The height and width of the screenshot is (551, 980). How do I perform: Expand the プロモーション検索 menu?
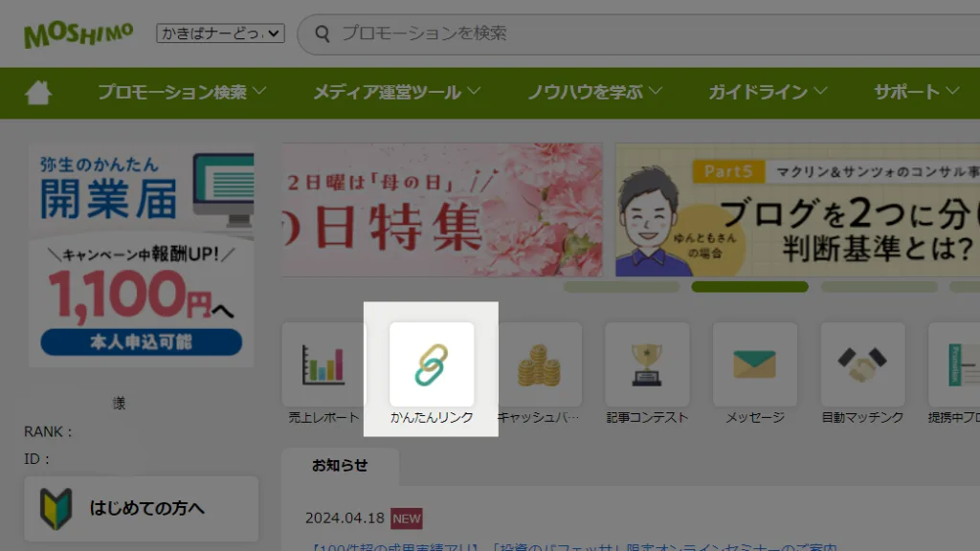click(x=181, y=93)
